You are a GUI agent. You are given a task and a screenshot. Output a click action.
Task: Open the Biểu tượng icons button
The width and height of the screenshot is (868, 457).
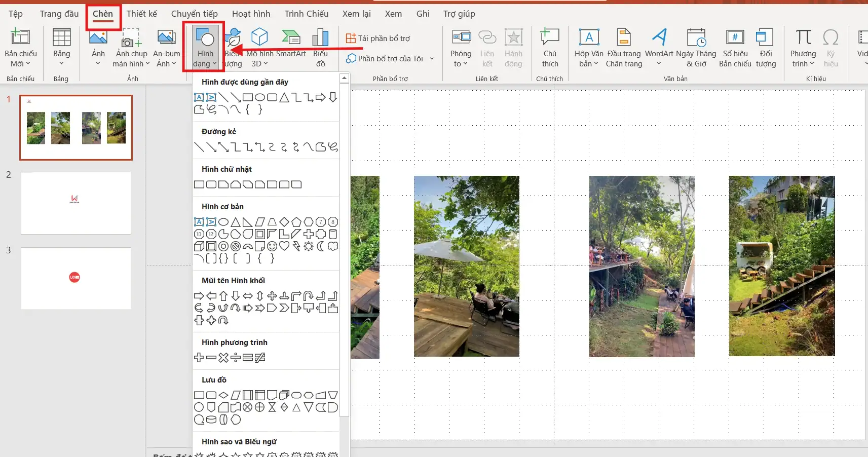click(x=233, y=48)
